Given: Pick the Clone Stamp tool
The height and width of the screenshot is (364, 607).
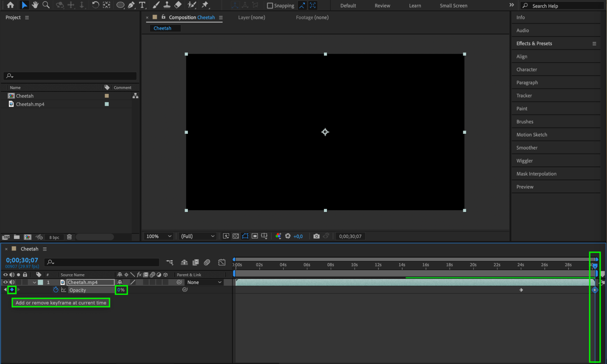Looking at the screenshot, I should [x=167, y=5].
